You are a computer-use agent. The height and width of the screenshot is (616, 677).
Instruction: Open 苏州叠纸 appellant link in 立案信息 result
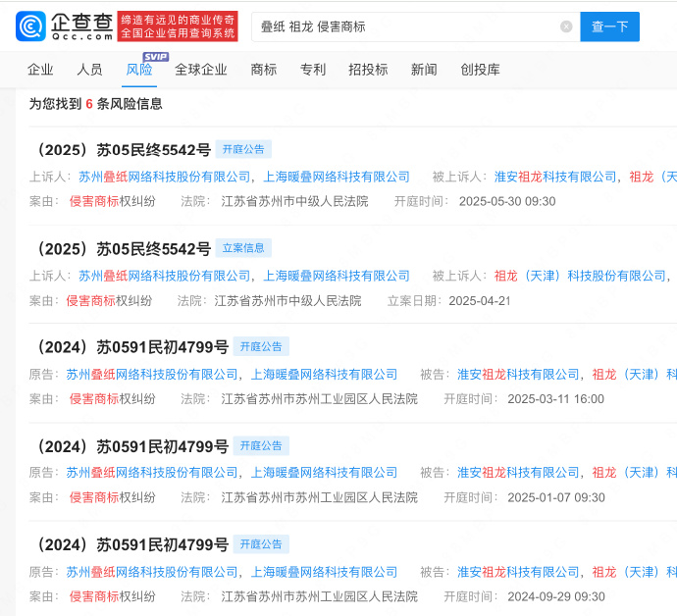point(165,276)
